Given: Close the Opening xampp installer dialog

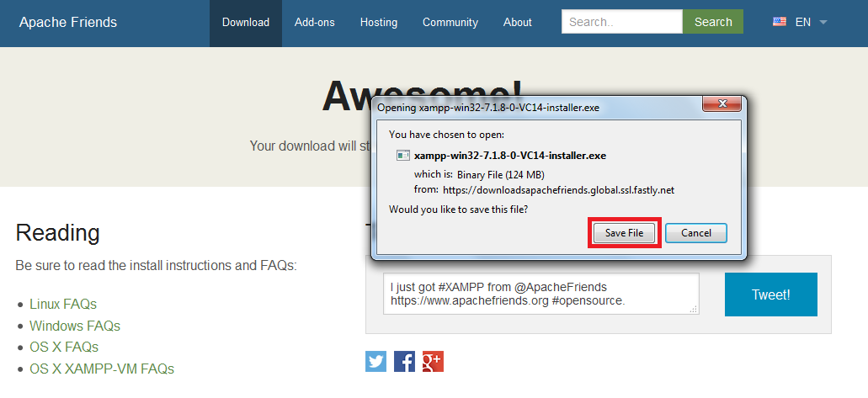Looking at the screenshot, I should coord(722,103).
